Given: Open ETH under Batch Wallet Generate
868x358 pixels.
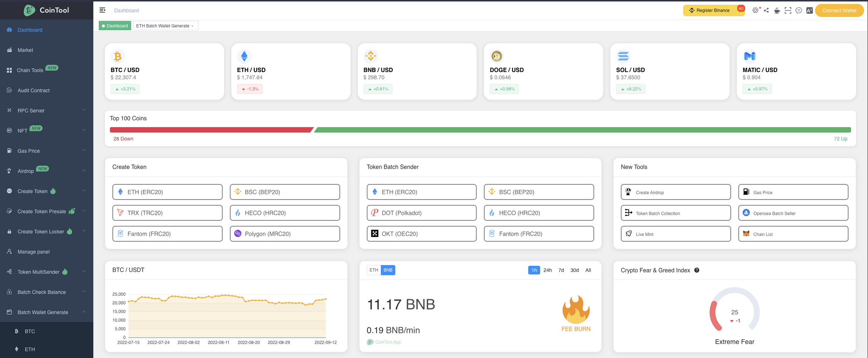Looking at the screenshot, I should point(47,349).
